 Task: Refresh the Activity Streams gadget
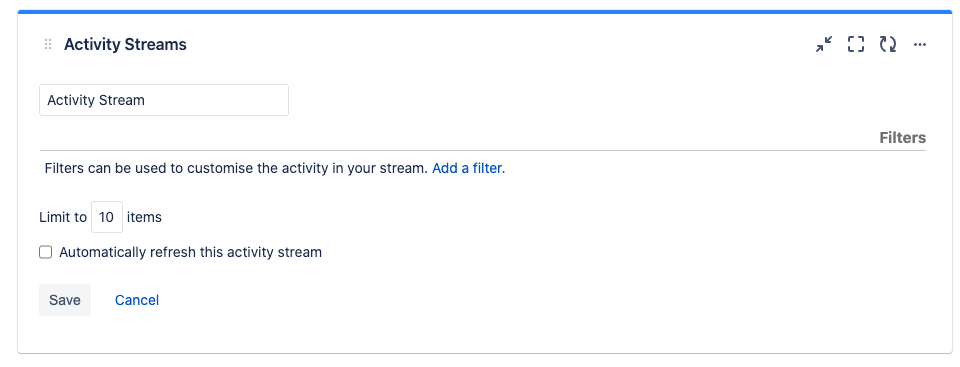pyautogui.click(x=888, y=44)
